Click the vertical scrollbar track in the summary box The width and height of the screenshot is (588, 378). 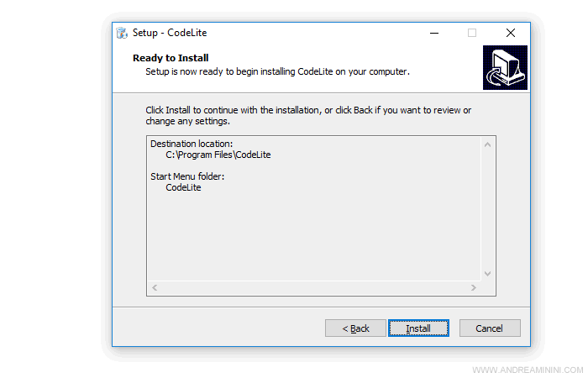tap(487, 210)
